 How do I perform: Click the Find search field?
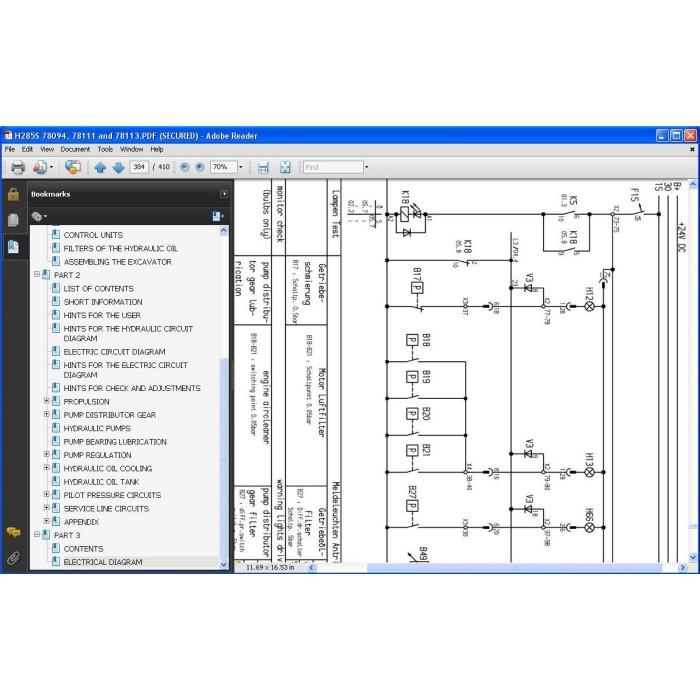pyautogui.click(x=333, y=167)
